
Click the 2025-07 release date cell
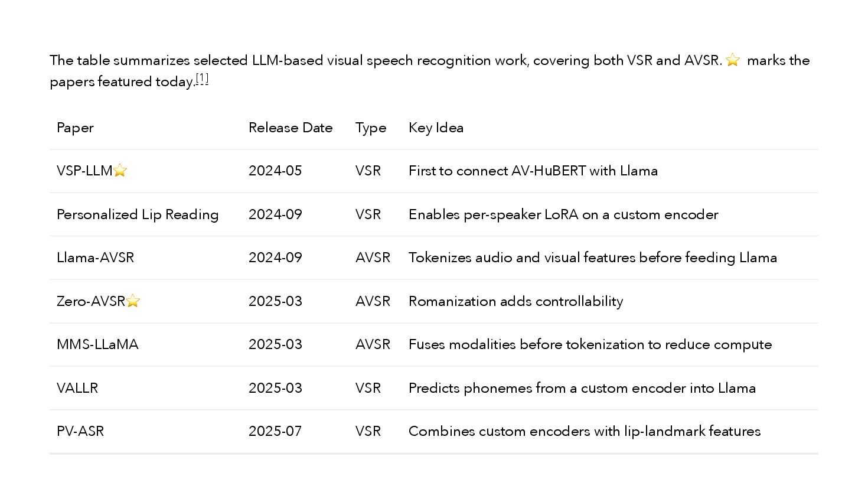tap(275, 431)
